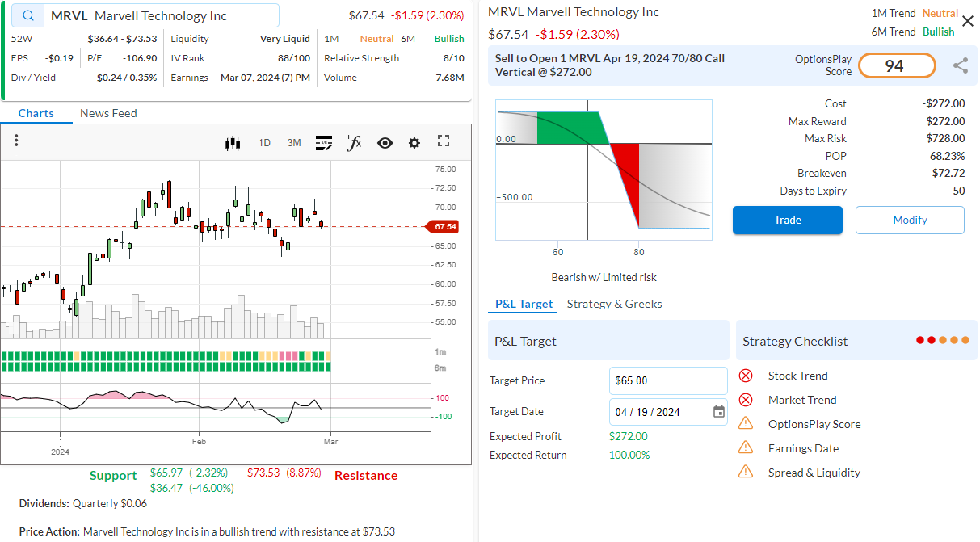
Task: Open the chart drawing tools icon
Action: click(x=324, y=143)
